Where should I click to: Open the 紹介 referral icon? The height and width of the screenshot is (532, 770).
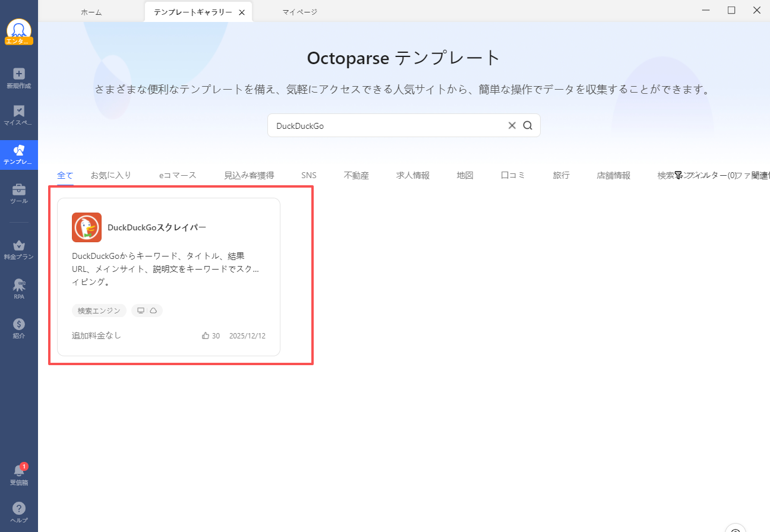[x=19, y=325]
